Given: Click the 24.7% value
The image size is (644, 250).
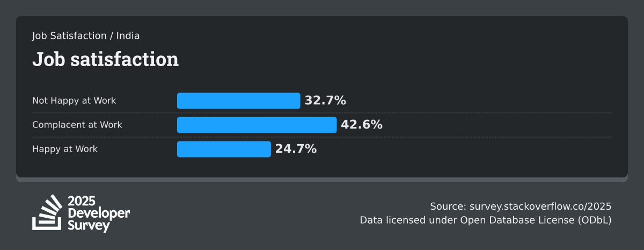Looking at the screenshot, I should point(296,149).
